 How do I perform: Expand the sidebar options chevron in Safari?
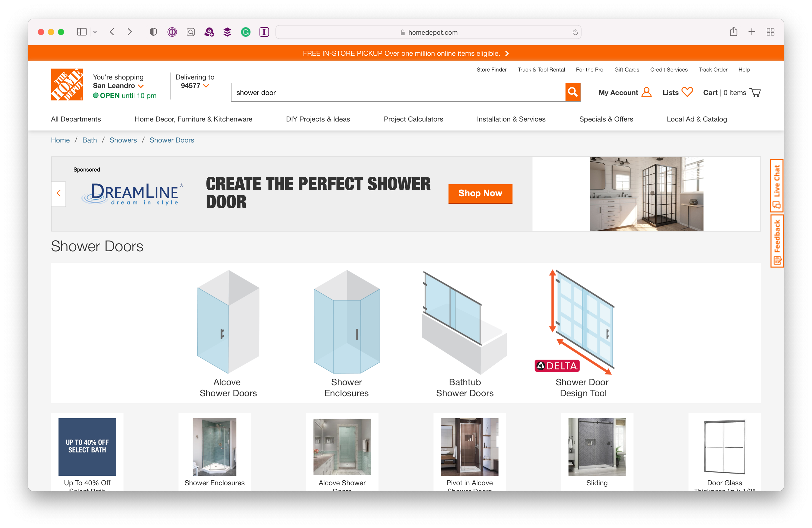click(95, 32)
